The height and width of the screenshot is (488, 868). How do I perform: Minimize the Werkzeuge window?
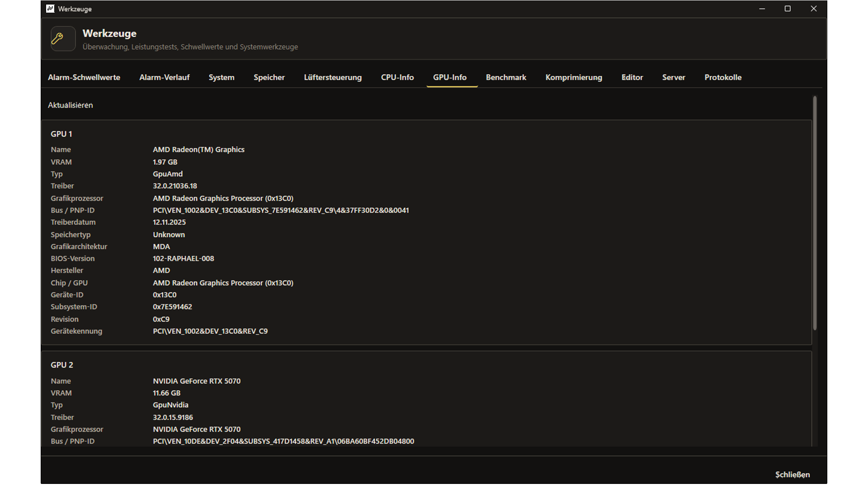pos(762,9)
